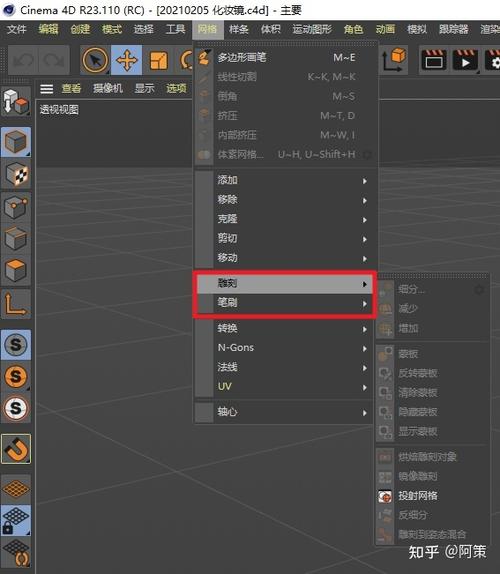Open the 工具 menu
The width and height of the screenshot is (500, 574).
pos(175,29)
